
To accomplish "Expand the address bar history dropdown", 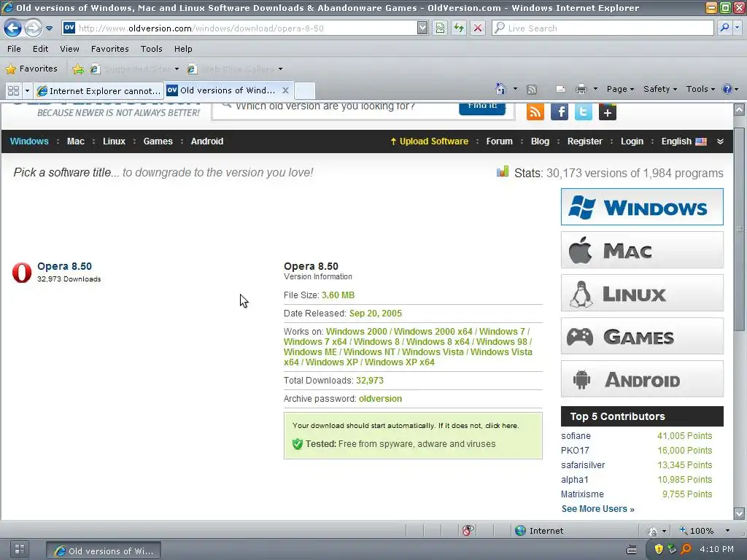I will click(422, 28).
